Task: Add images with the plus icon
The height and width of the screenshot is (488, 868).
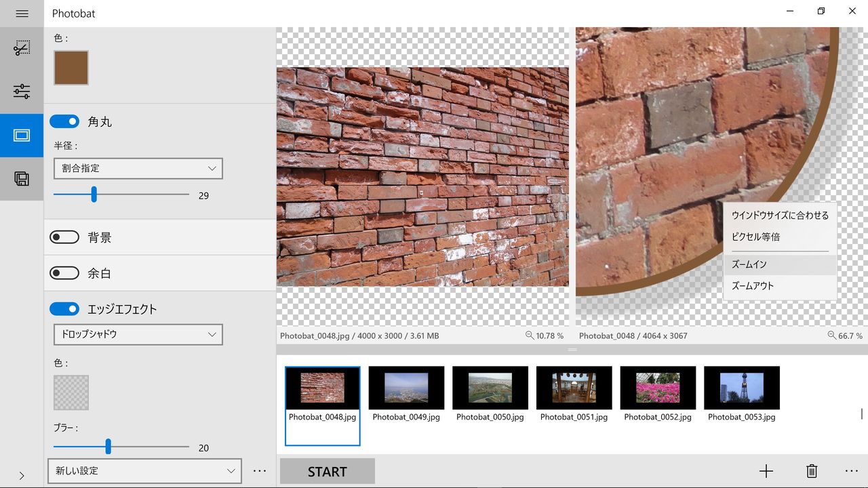Action: [766, 472]
